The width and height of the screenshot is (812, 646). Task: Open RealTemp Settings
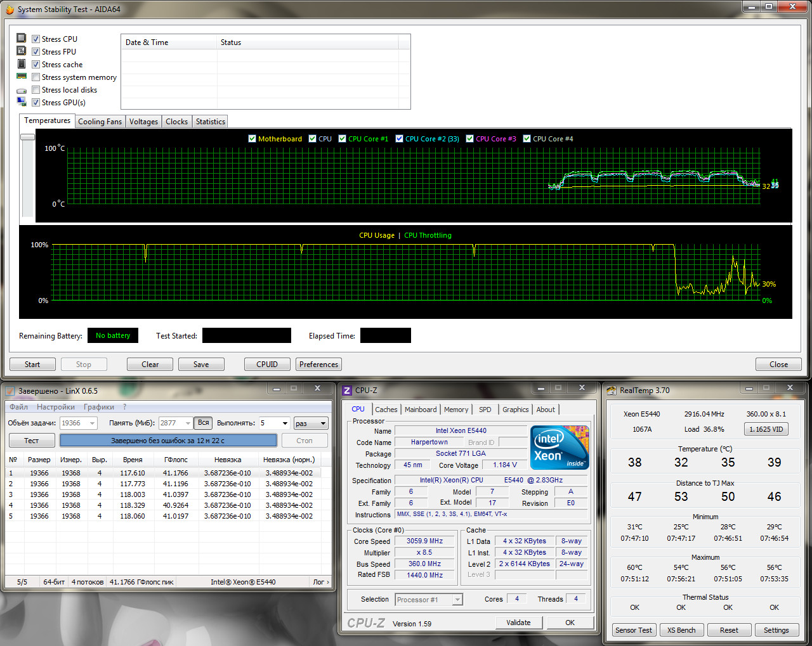point(776,630)
